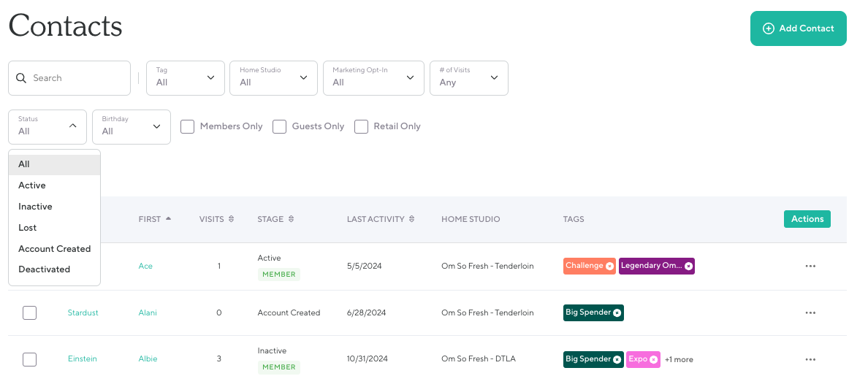This screenshot has height=376, width=868.
Task: Enable Members Only filter
Action: [188, 126]
